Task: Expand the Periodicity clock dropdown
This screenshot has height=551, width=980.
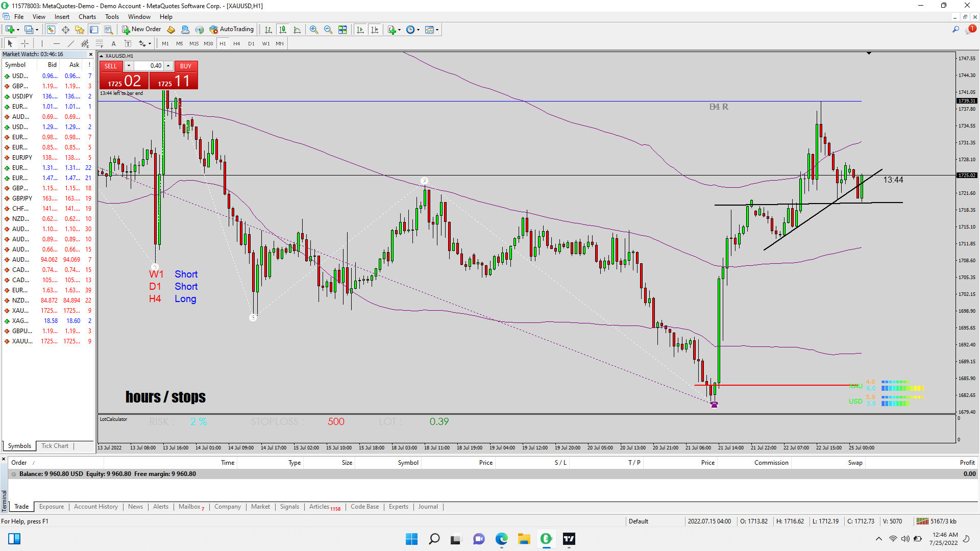Action: [412, 30]
